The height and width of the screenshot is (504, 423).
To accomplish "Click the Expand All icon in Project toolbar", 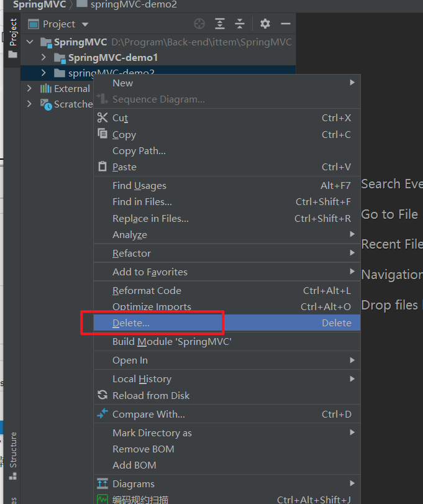I will [x=220, y=24].
